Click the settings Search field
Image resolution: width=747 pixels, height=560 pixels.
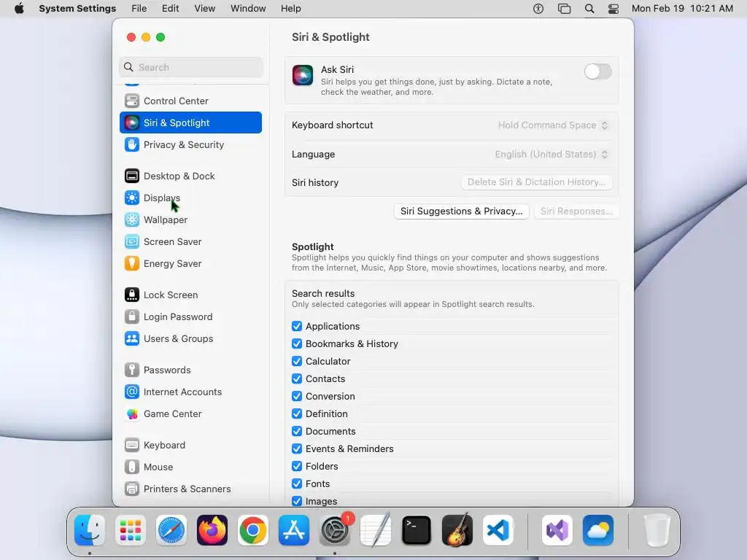click(190, 67)
